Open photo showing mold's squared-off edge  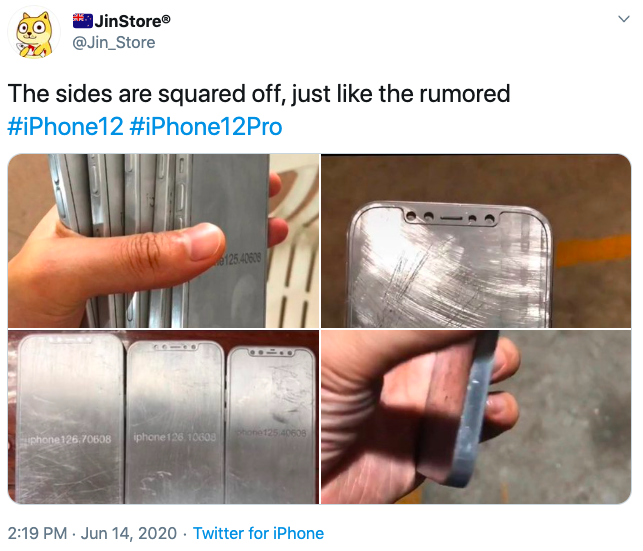[x=476, y=417]
